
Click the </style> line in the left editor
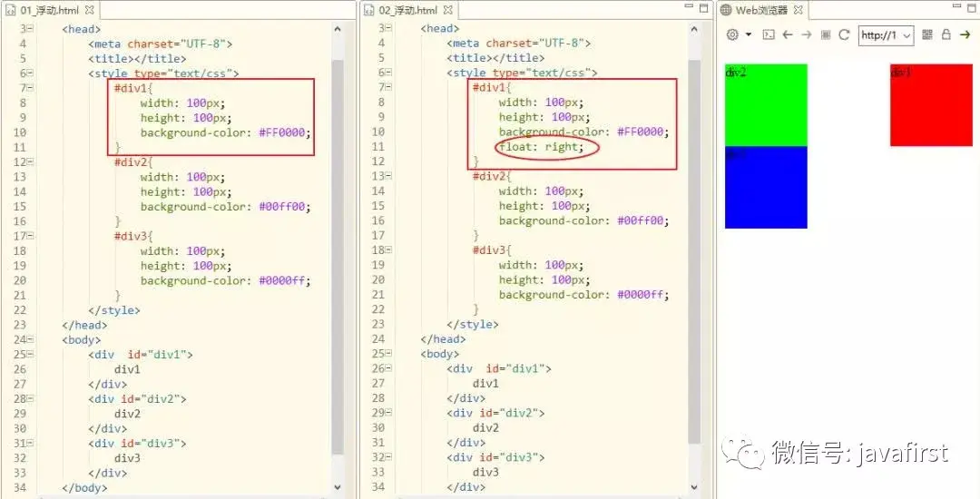114,309
